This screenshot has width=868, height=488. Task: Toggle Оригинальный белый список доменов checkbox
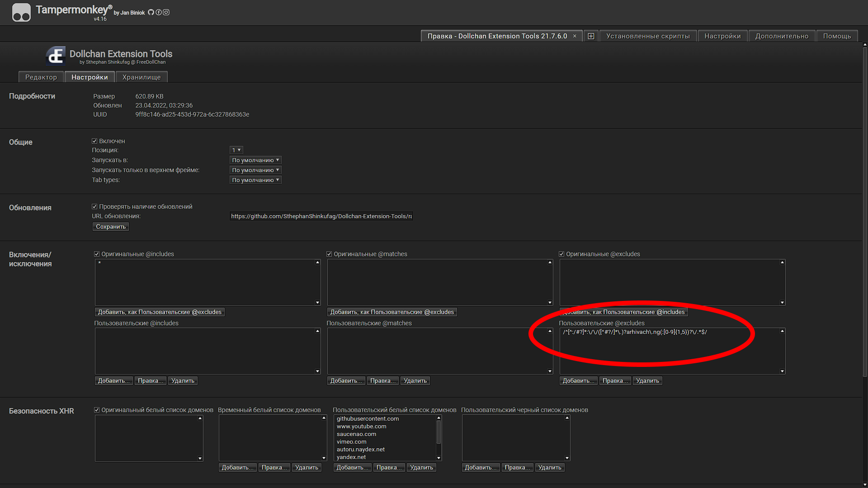[97, 410]
